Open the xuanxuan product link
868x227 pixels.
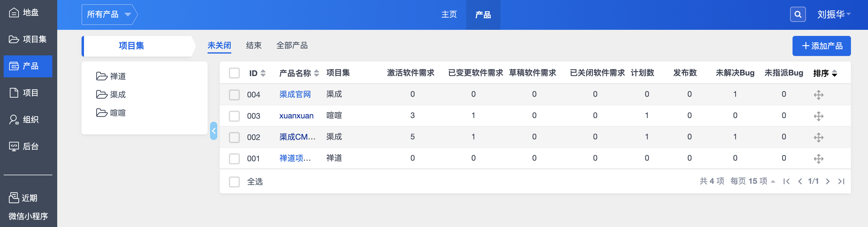point(296,116)
